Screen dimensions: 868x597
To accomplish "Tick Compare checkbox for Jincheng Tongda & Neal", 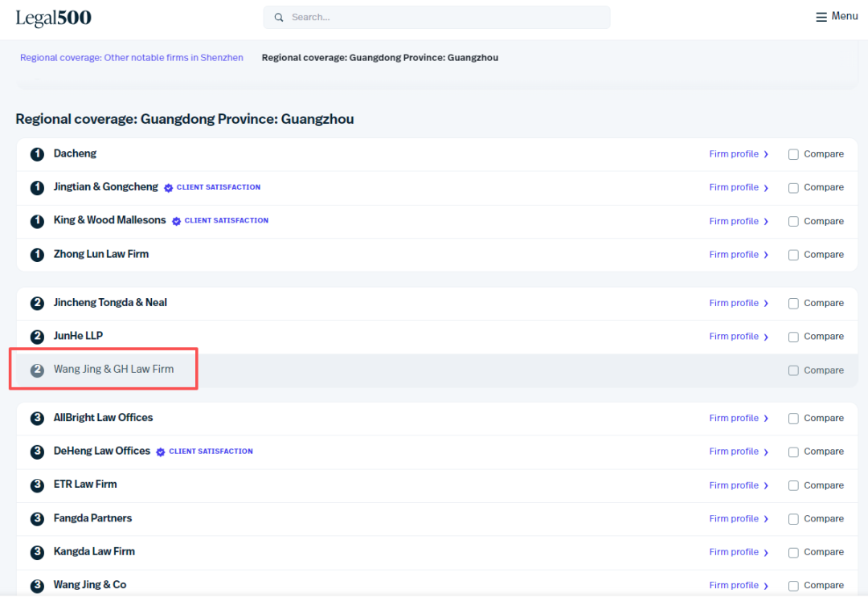I will 793,303.
